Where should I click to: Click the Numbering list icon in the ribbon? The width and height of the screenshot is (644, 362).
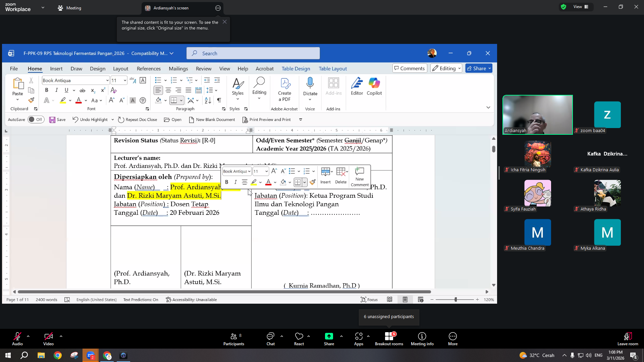[174, 80]
